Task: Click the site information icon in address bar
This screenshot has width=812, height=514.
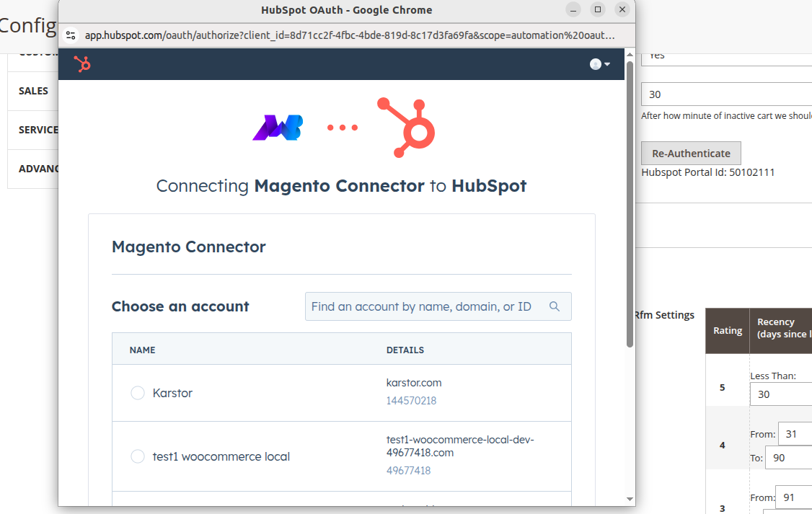Action: pos(71,35)
